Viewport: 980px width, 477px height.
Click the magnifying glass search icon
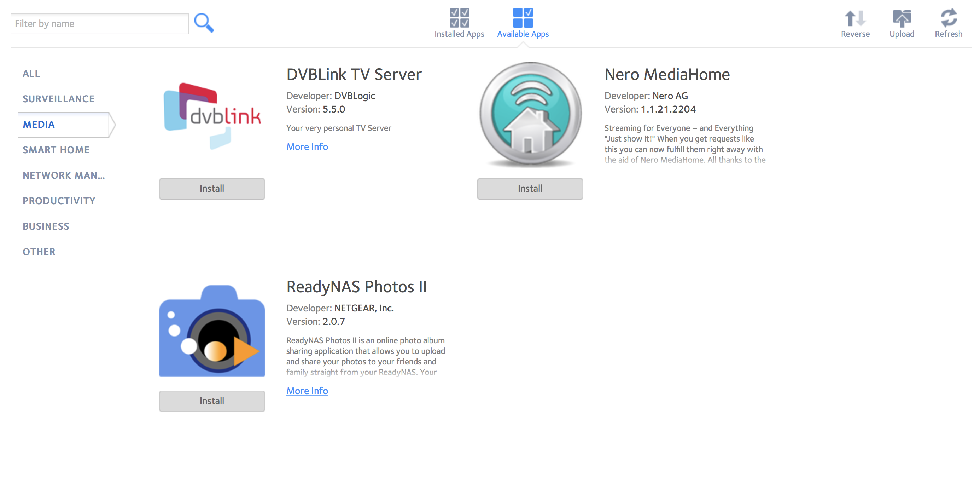tap(204, 23)
